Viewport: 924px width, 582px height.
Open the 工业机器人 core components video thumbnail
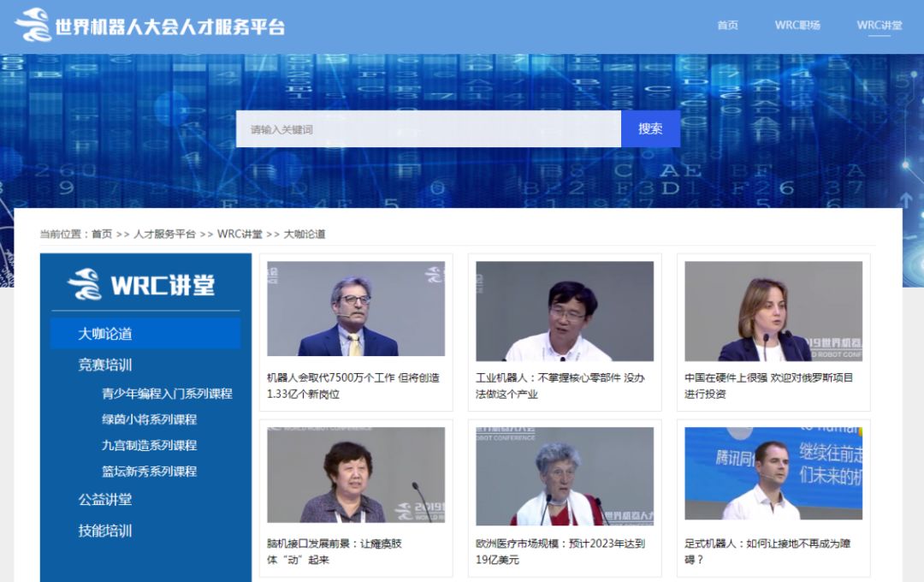click(565, 311)
